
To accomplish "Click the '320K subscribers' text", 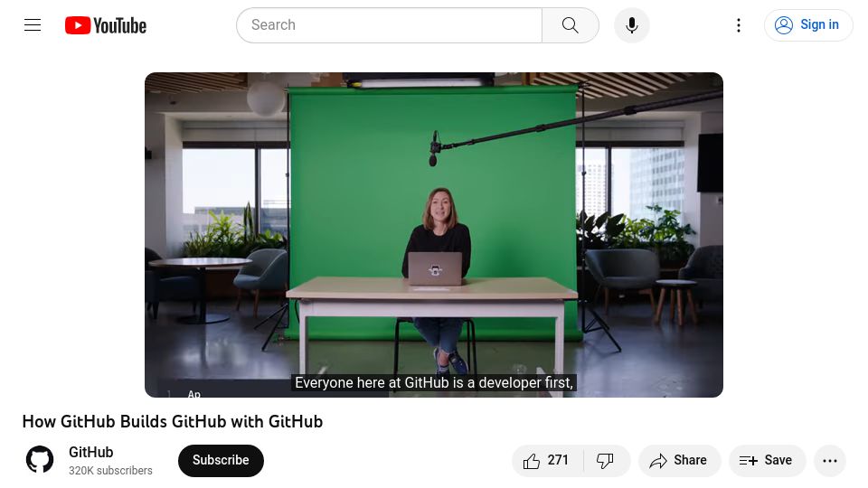I will point(110,470).
